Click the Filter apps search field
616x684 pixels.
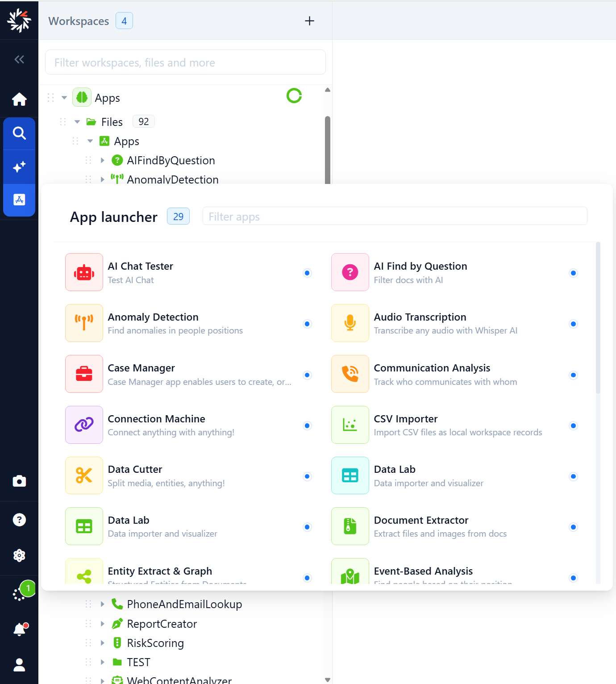tap(395, 217)
